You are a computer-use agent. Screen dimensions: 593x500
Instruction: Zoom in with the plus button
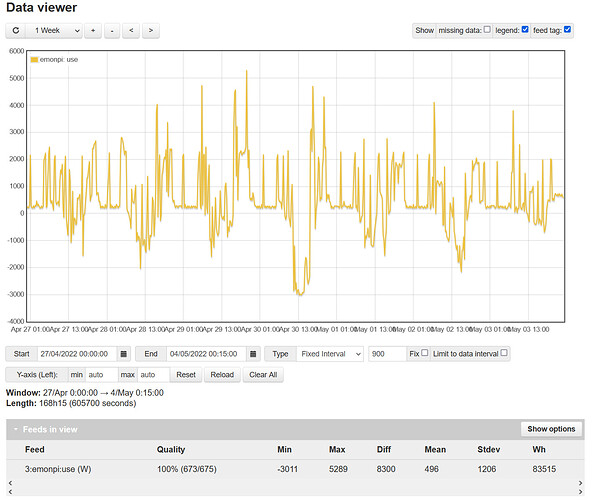[x=93, y=30]
